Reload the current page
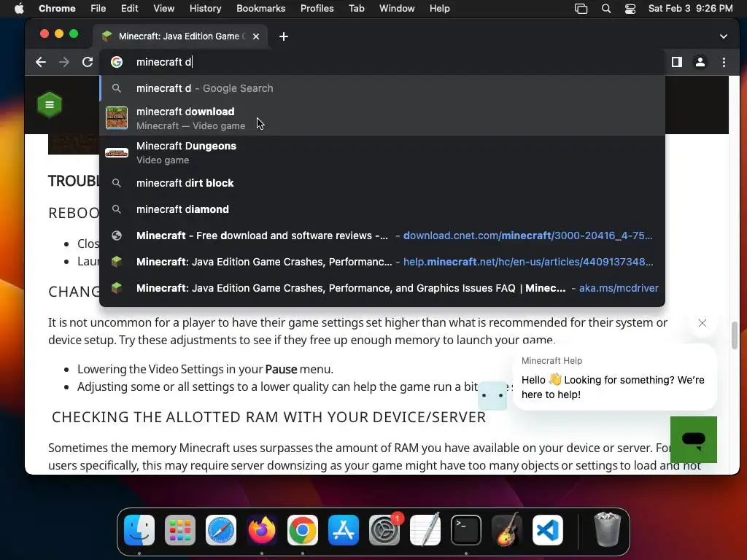Image resolution: width=747 pixels, height=560 pixels. tap(88, 62)
